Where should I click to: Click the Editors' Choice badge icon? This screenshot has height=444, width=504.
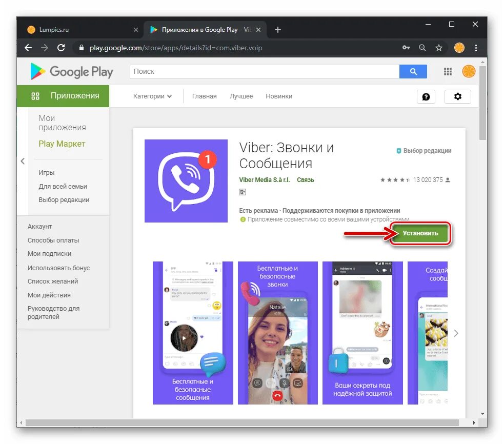[x=398, y=151]
